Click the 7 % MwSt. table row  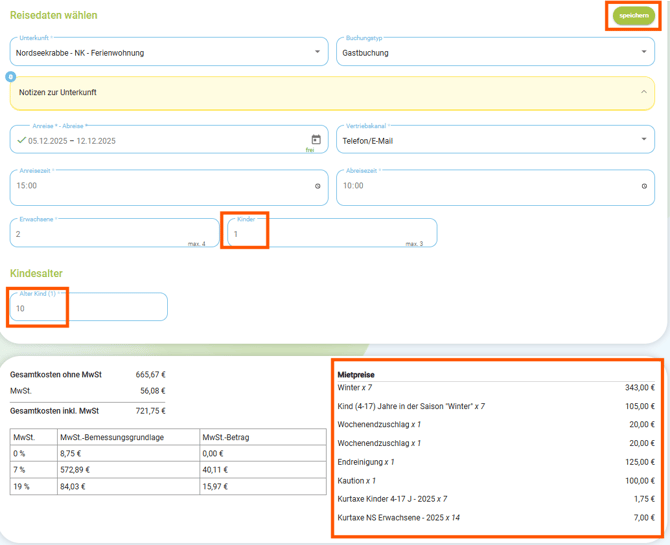(x=167, y=469)
